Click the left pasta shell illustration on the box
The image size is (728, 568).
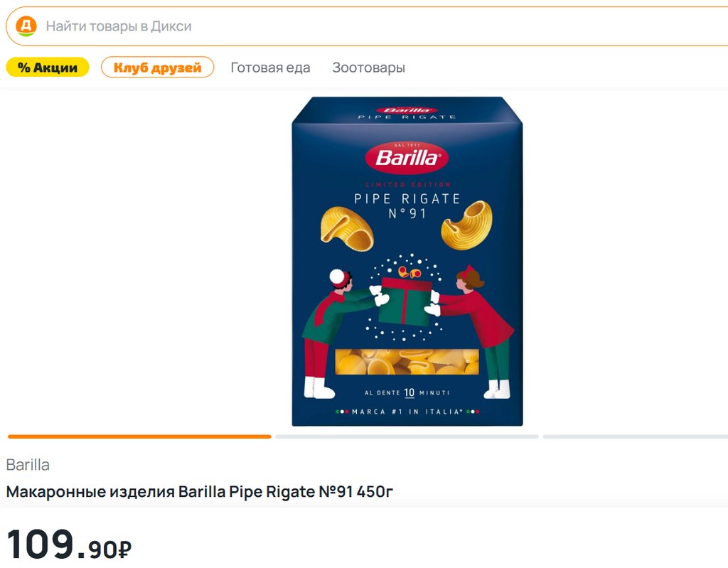click(x=346, y=227)
